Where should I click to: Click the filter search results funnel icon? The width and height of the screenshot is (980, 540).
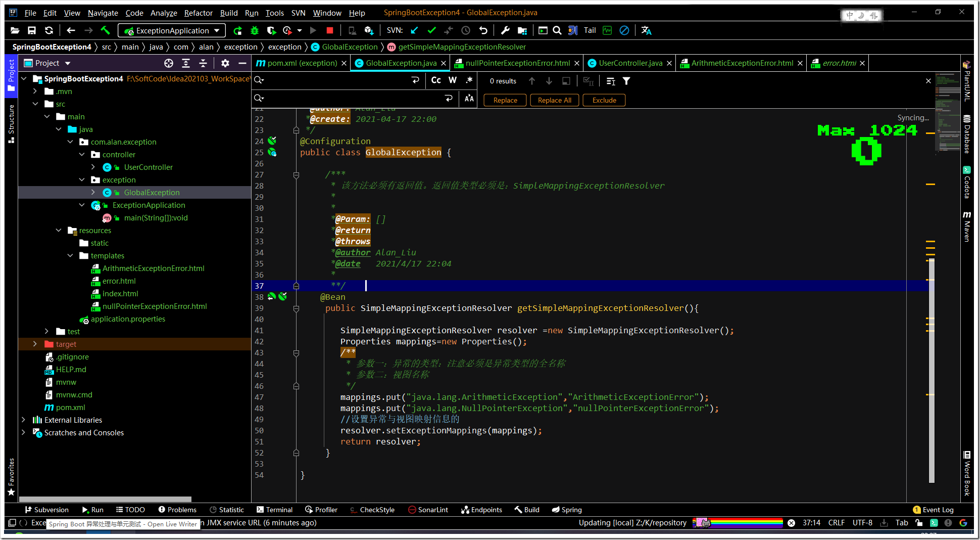[626, 81]
